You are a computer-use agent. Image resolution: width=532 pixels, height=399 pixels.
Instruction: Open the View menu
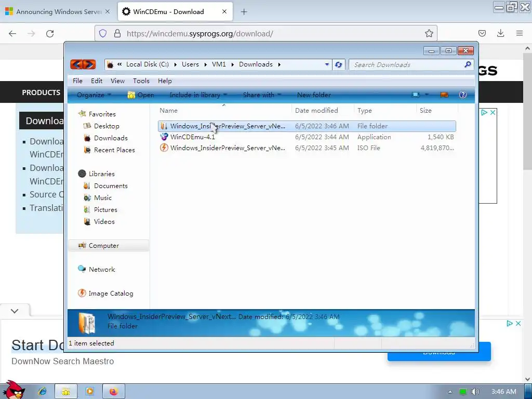[x=117, y=81]
